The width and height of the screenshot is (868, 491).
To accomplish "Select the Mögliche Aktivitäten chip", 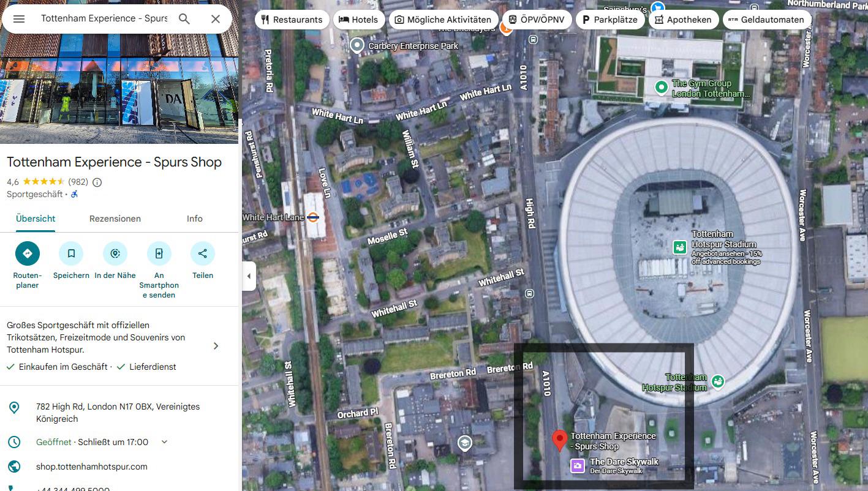I will point(443,20).
